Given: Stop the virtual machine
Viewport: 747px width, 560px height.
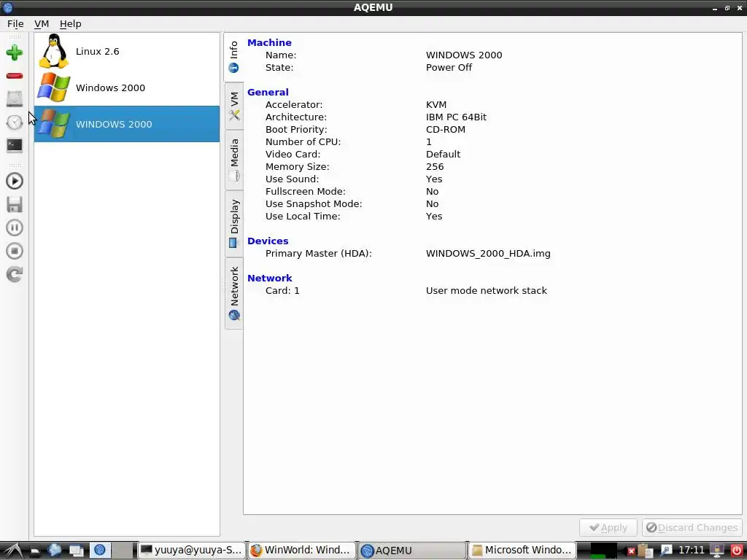Looking at the screenshot, I should pyautogui.click(x=15, y=251).
